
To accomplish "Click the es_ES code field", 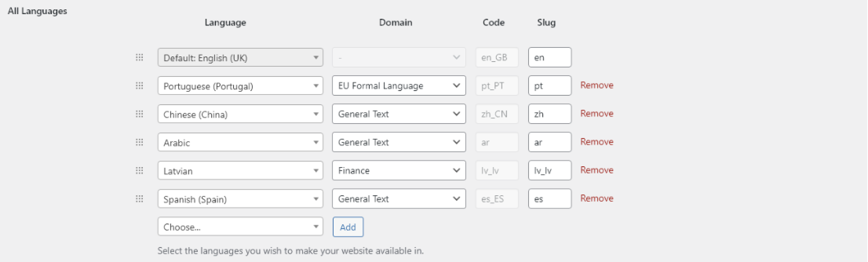I will point(497,198).
